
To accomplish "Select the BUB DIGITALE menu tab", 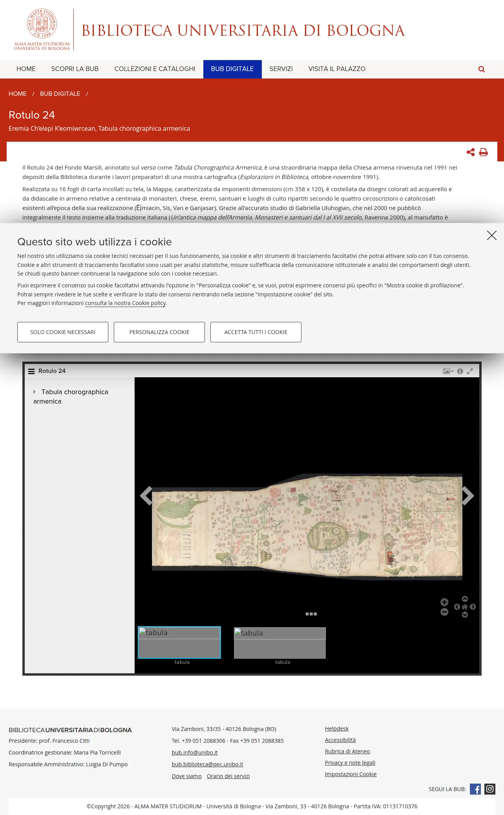I will [232, 69].
